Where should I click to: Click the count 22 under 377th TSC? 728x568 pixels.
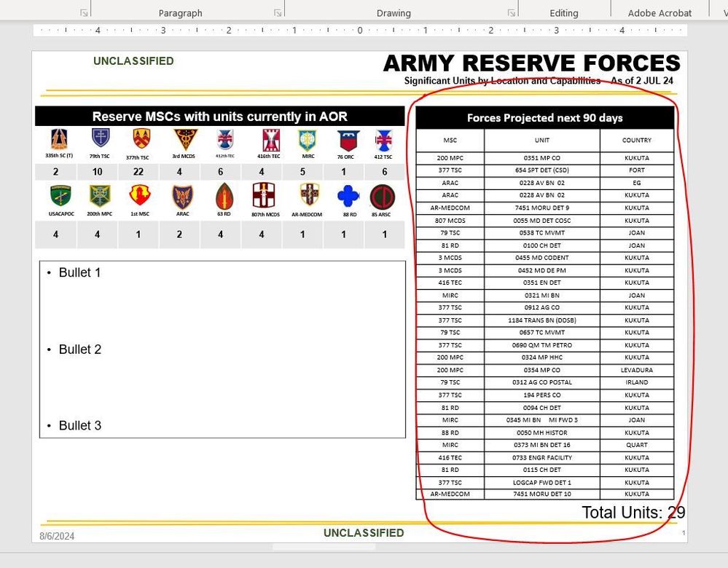click(138, 172)
